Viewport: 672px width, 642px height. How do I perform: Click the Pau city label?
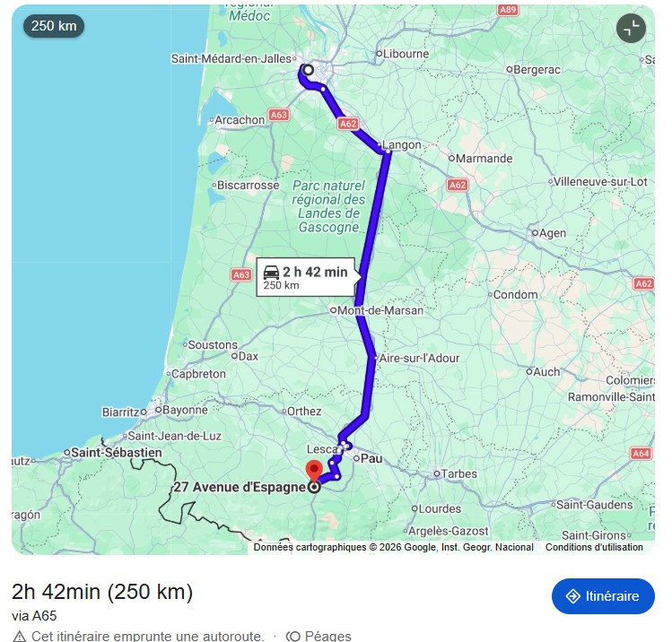point(371,458)
